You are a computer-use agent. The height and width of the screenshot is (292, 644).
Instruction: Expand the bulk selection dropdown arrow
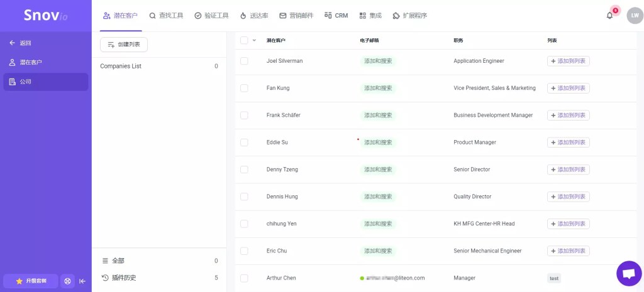pos(255,40)
